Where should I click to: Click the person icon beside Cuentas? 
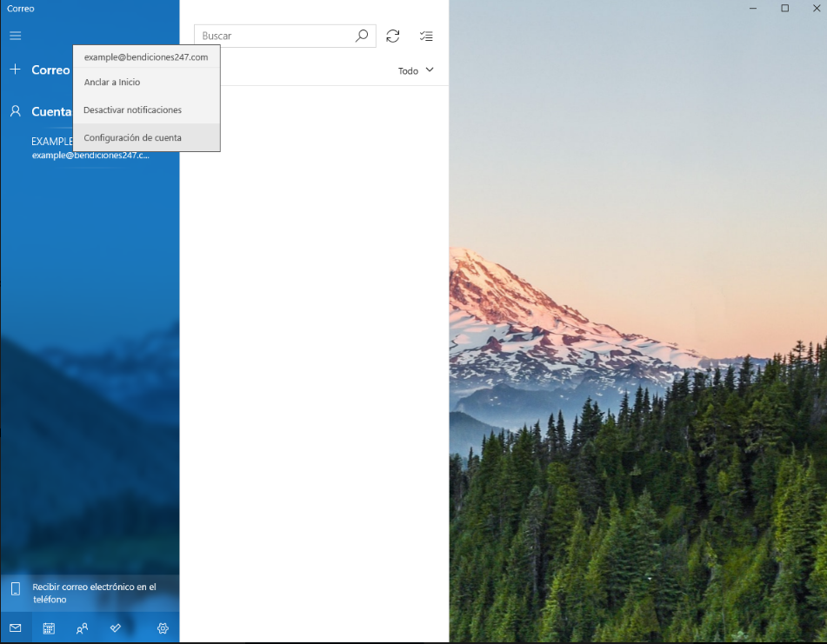(x=16, y=111)
